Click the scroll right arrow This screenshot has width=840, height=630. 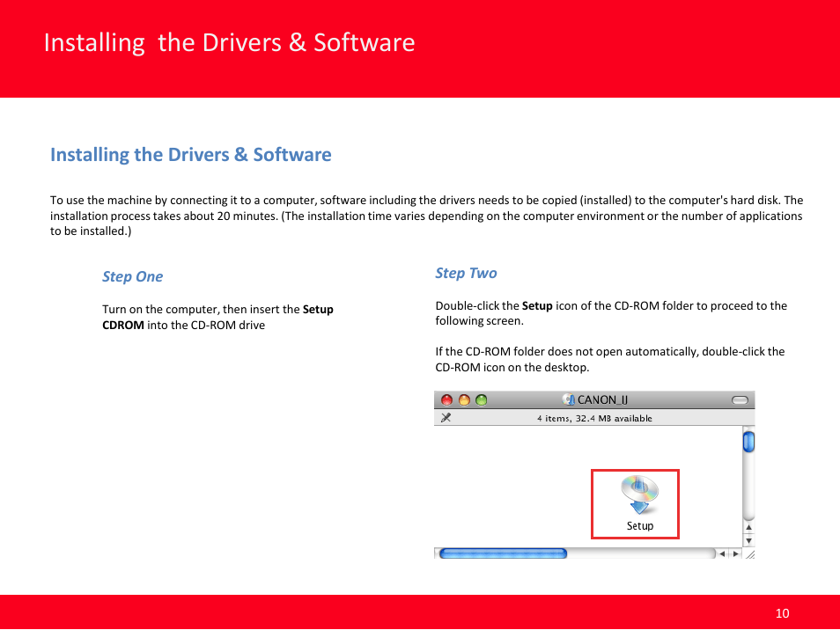(735, 553)
